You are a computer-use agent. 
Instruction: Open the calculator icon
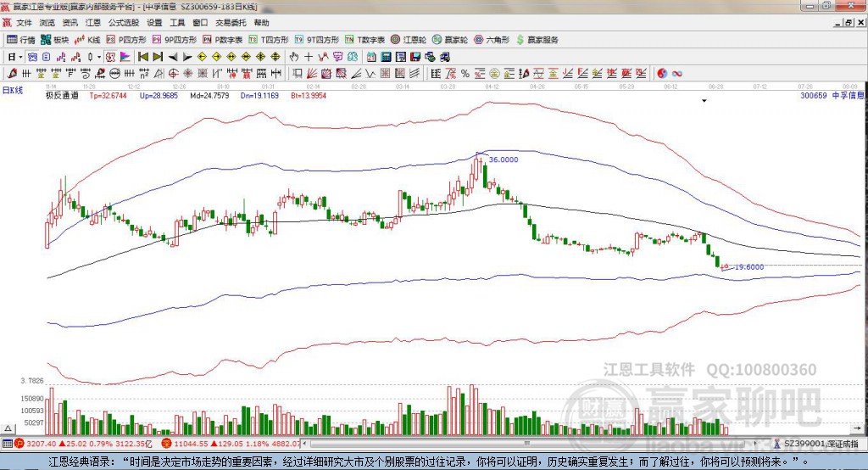click(387, 57)
